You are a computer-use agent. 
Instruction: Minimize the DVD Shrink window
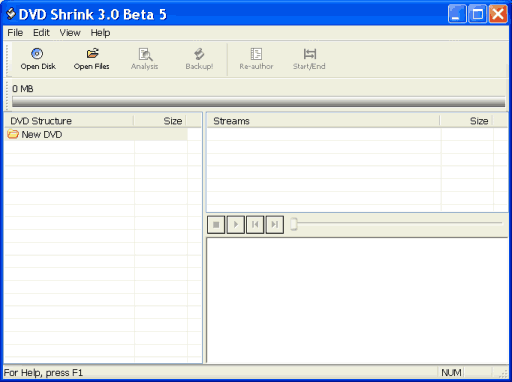[x=457, y=14]
